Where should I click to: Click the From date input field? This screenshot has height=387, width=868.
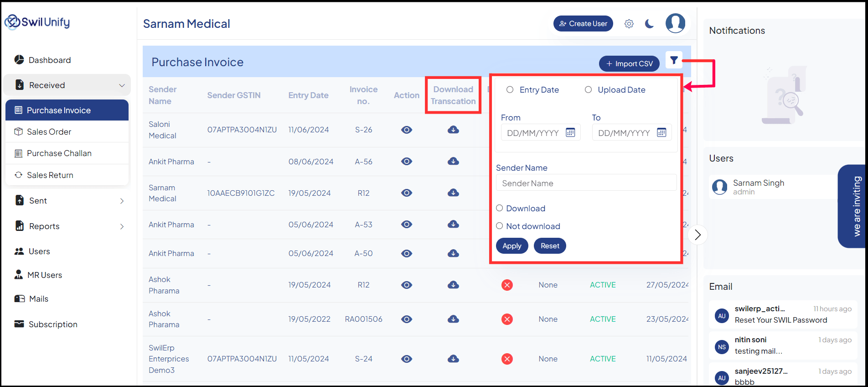(541, 132)
